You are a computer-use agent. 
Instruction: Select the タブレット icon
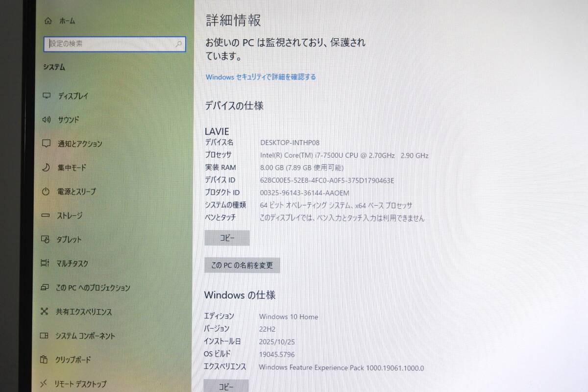coord(46,240)
